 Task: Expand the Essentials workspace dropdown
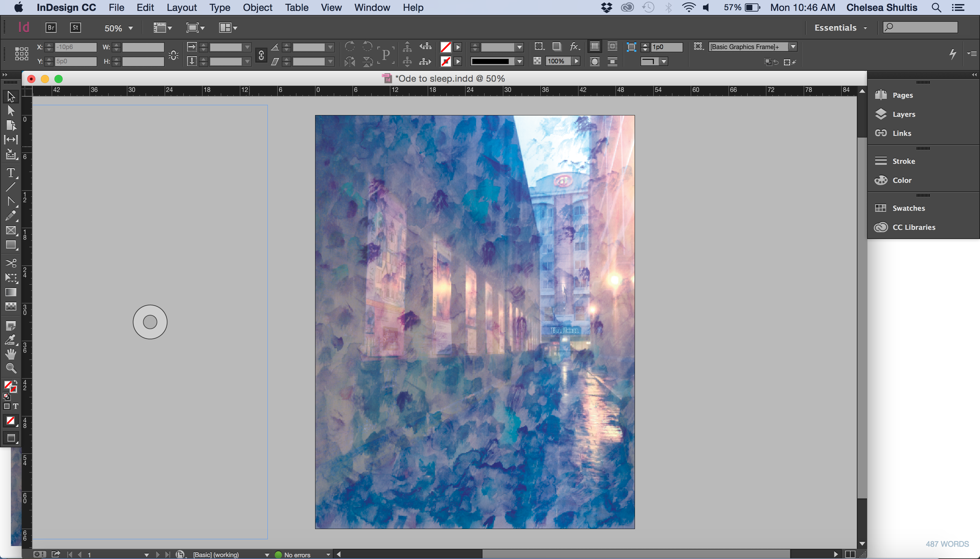[840, 28]
